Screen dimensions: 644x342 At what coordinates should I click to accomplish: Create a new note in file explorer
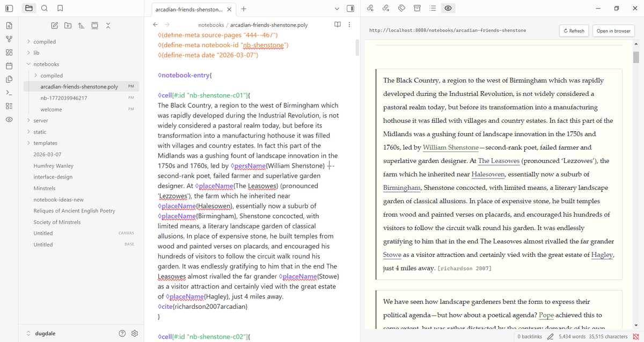55,25
